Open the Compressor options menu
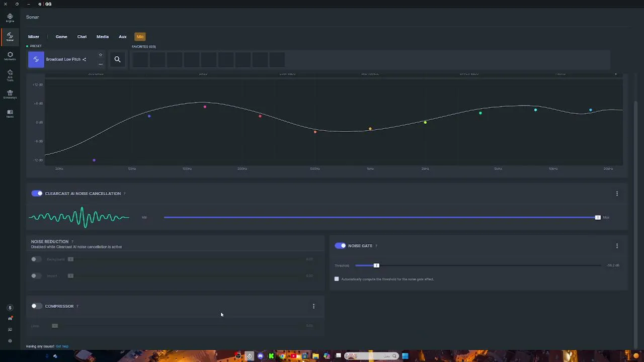This screenshot has height=362, width=644. coord(313,306)
